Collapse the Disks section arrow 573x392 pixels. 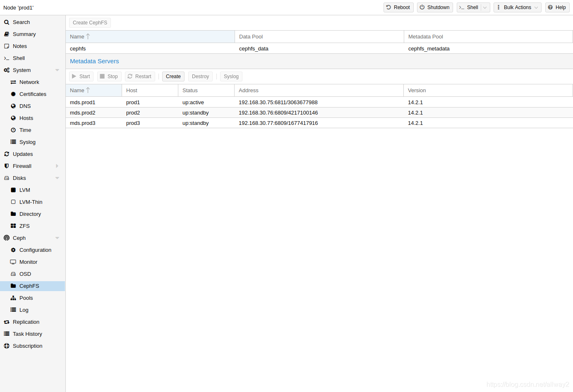pyautogui.click(x=57, y=178)
